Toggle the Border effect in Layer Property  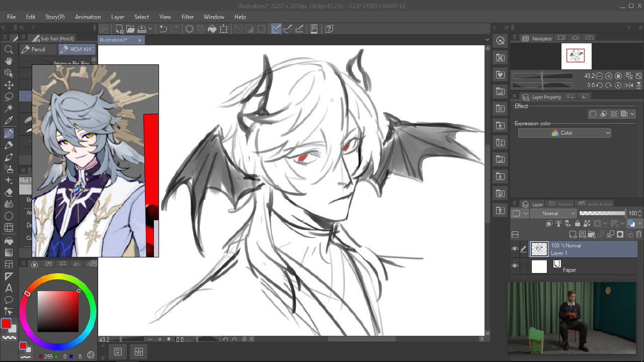[593, 114]
